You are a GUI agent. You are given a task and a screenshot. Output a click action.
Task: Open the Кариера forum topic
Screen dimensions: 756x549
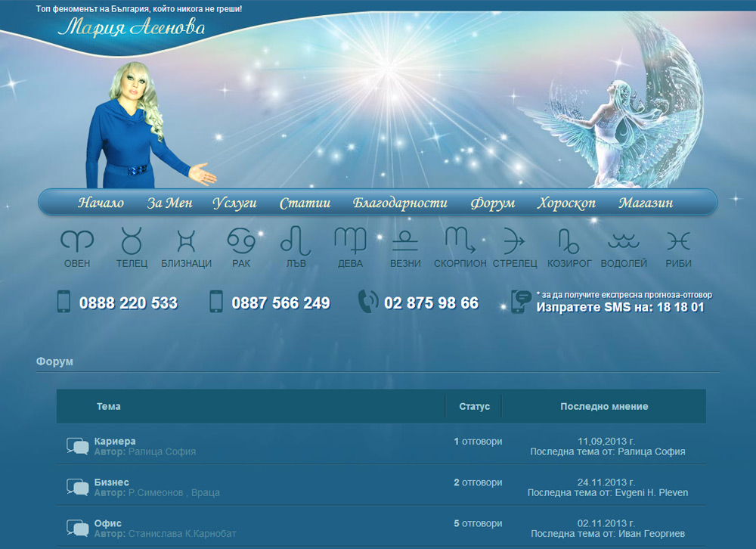(x=115, y=441)
